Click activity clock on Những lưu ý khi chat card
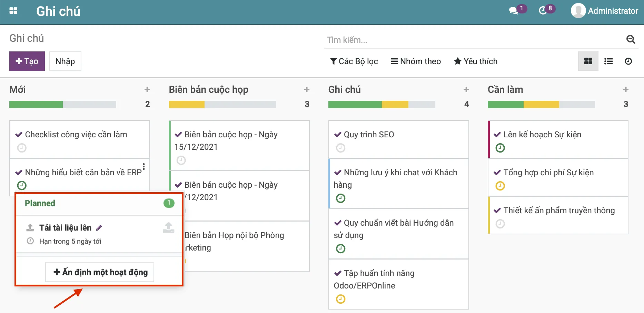Screen dimensions: 644x313 pyautogui.click(x=341, y=198)
